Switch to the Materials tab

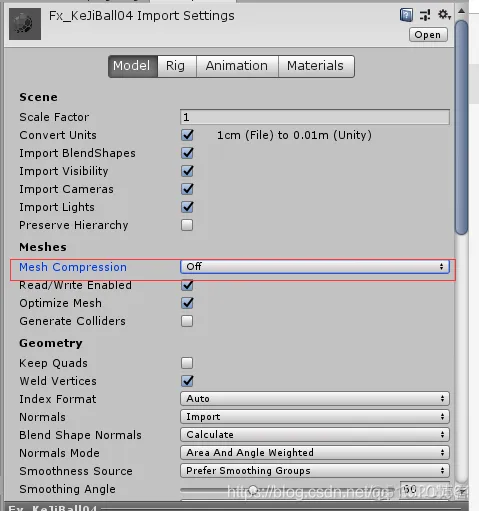[316, 66]
